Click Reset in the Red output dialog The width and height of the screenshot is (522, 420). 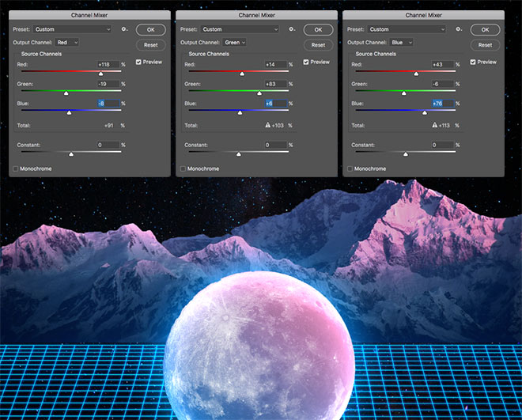pos(151,45)
